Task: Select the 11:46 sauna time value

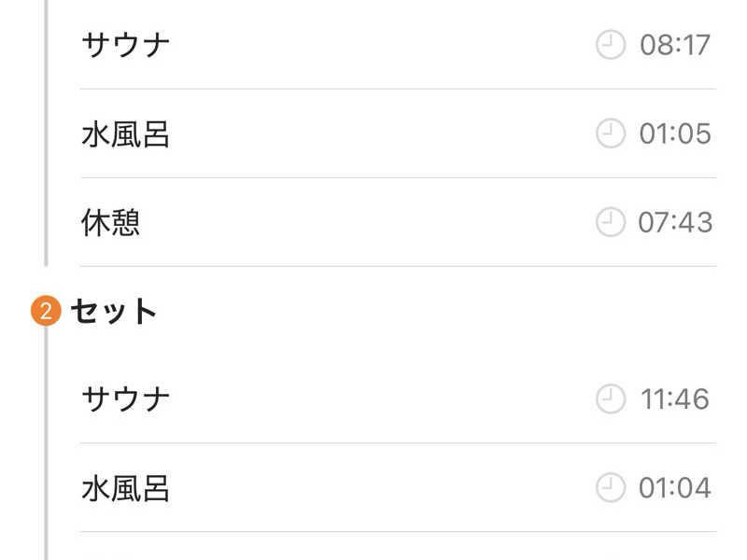Action: [675, 399]
